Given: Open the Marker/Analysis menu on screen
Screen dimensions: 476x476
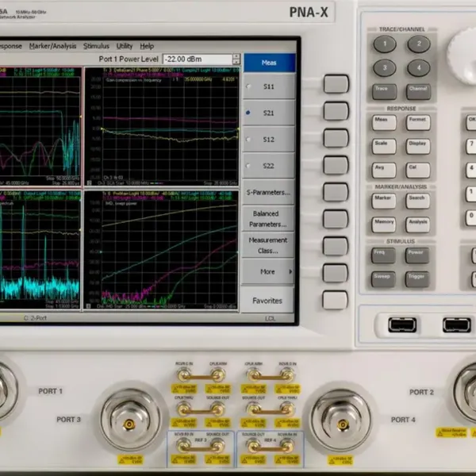Looking at the screenshot, I should click(52, 46).
